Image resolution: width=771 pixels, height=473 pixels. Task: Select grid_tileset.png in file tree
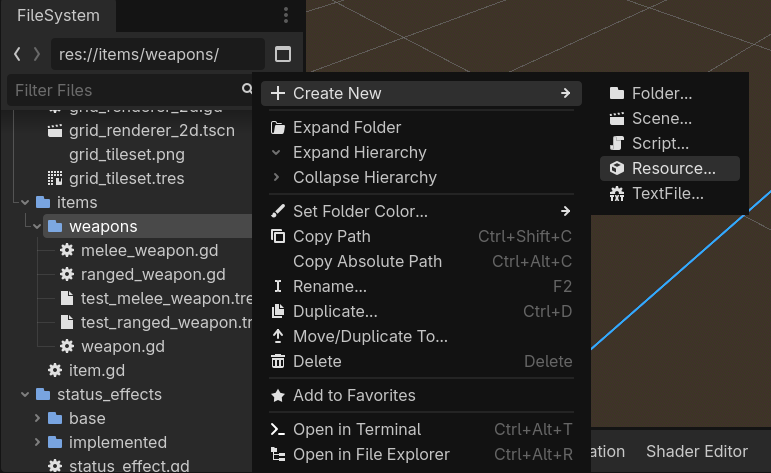pos(127,154)
